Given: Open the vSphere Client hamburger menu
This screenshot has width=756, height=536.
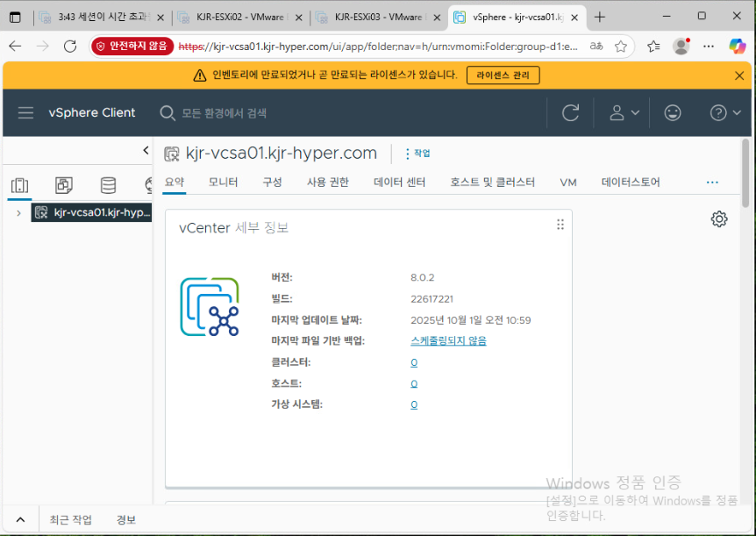Looking at the screenshot, I should (25, 113).
